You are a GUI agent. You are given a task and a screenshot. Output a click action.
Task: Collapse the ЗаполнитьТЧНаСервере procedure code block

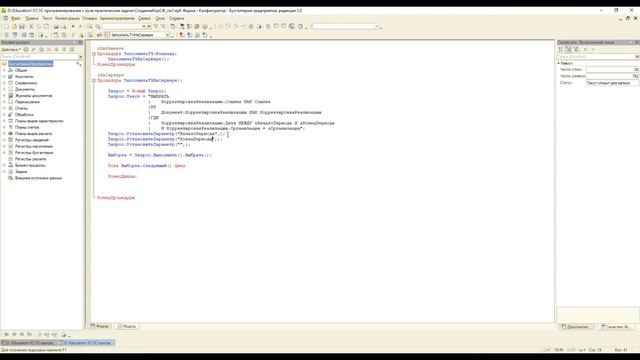pos(94,80)
